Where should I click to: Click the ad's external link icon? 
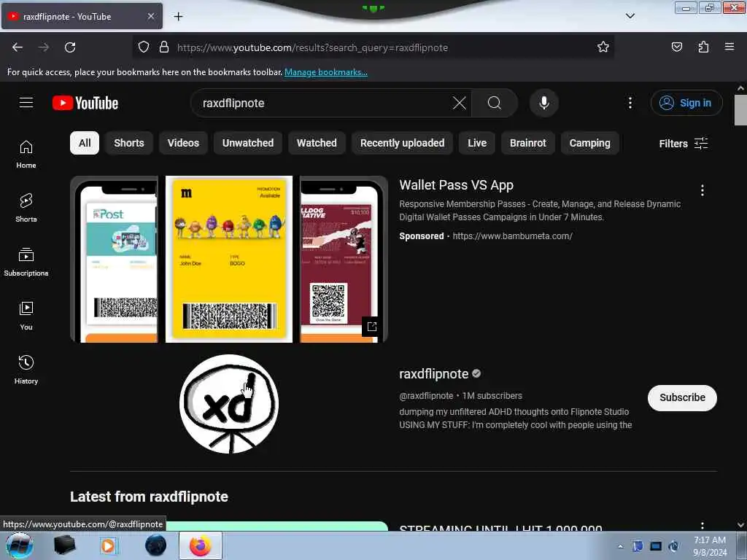click(x=371, y=327)
